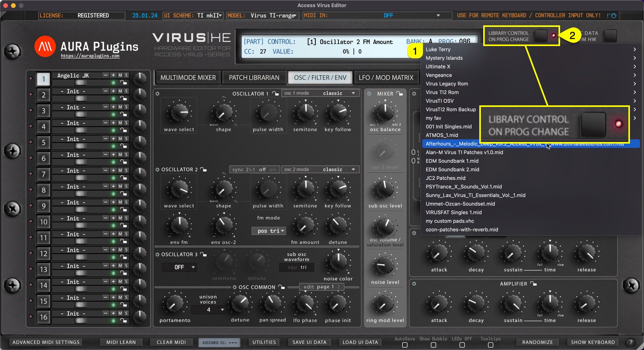The height and width of the screenshot is (350, 644).
Task: Click the lock icon on part 4
Action: pos(123,130)
